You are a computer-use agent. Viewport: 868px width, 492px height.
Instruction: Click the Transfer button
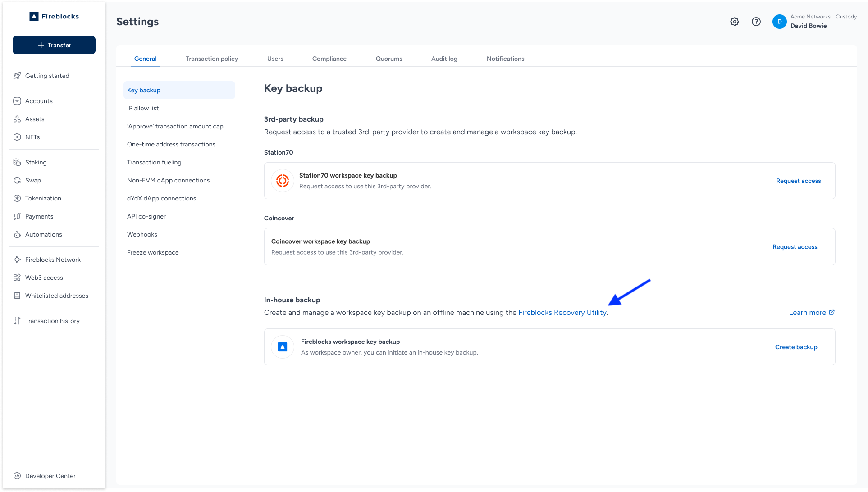pos(54,45)
